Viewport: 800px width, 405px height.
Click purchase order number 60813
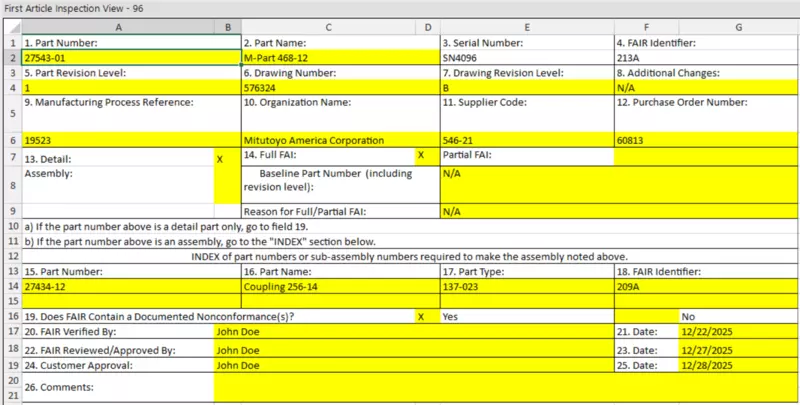click(707, 140)
